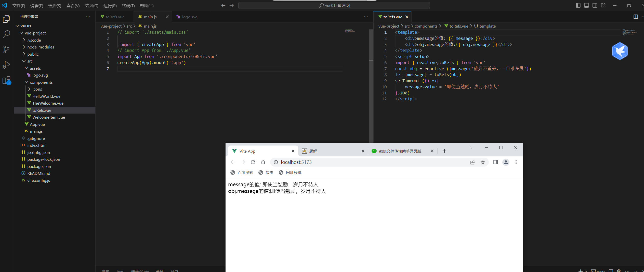The image size is (644, 272).
Task: Open 淘宝 bookmark
Action: click(x=266, y=173)
